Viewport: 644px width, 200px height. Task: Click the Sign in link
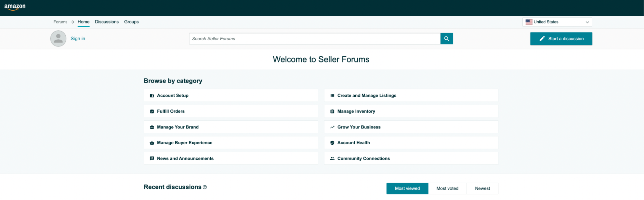[78, 39]
